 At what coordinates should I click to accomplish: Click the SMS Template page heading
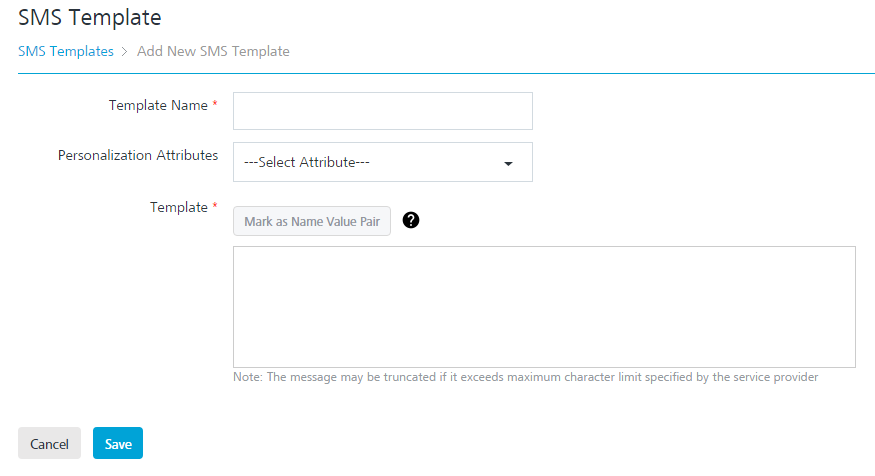[90, 17]
